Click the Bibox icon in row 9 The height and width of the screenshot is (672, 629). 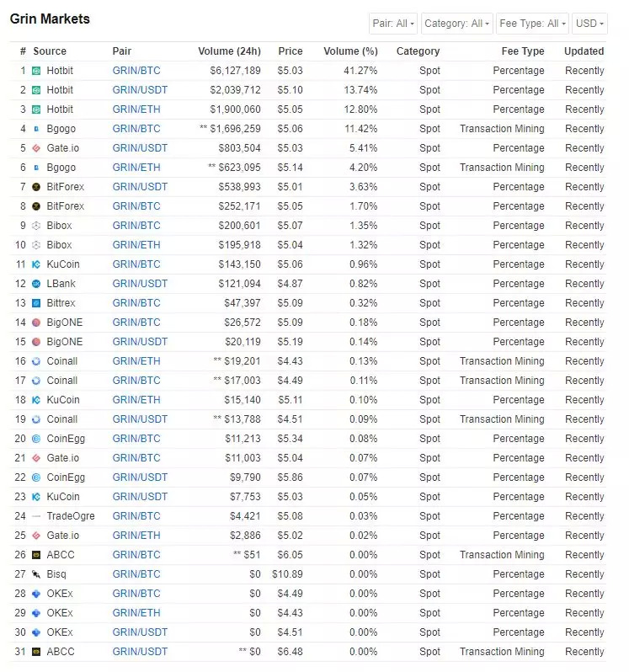point(36,226)
